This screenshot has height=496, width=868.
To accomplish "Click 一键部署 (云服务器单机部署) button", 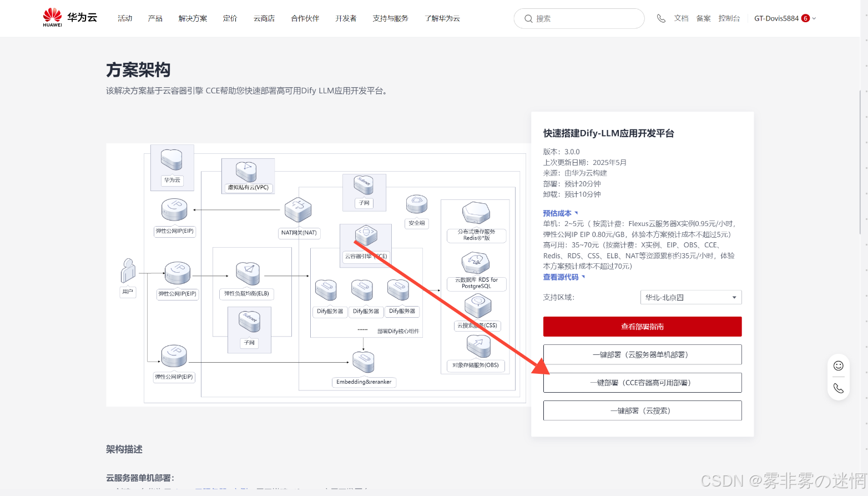I will pyautogui.click(x=642, y=354).
